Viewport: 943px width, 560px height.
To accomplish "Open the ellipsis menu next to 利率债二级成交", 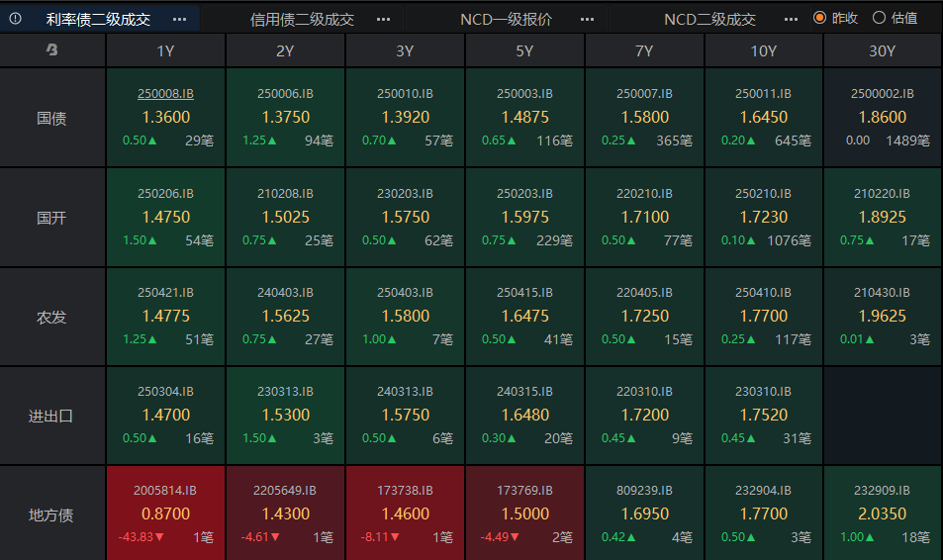I will tap(179, 19).
